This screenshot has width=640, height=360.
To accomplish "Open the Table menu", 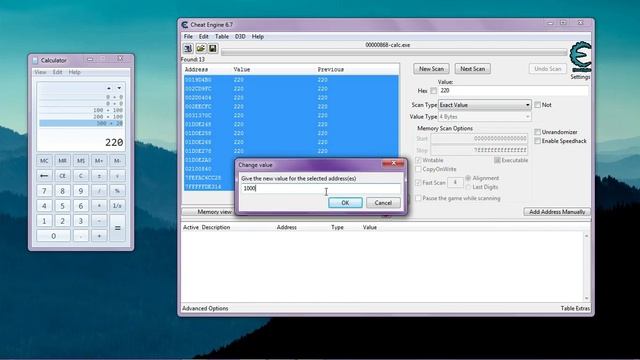I will [222, 36].
